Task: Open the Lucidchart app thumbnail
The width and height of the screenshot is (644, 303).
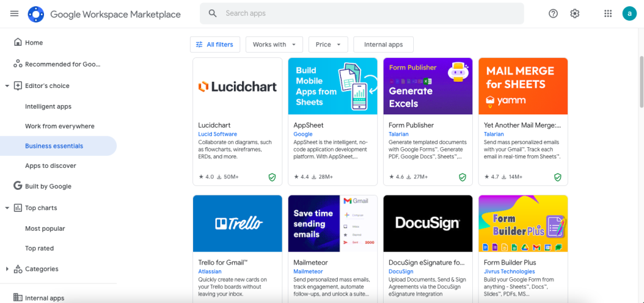Action: pyautogui.click(x=237, y=86)
